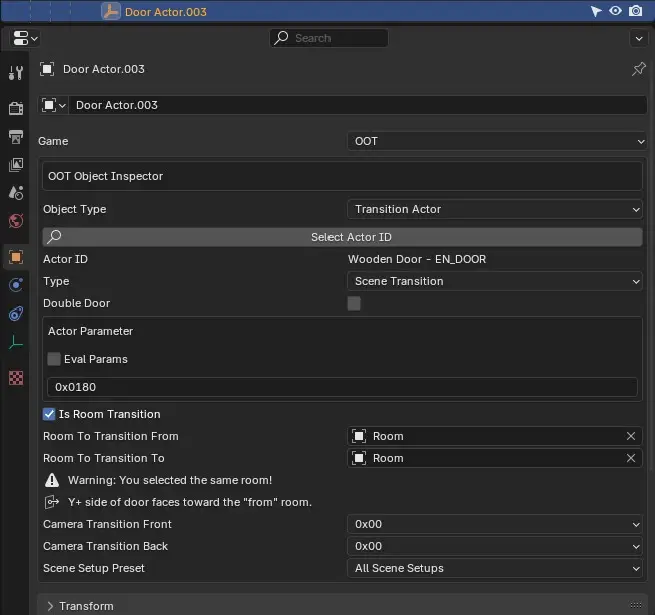655x615 pixels.
Task: Click the Door Actor.003 empty object icon in outliner
Action: [111, 11]
